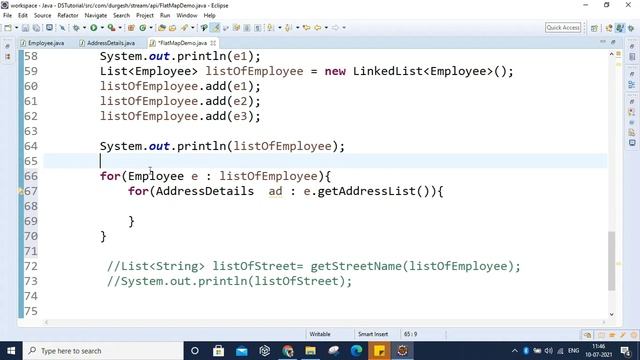Image resolution: width=640 pixels, height=360 pixels.
Task: Click the Save All icon
Action: (36, 28)
